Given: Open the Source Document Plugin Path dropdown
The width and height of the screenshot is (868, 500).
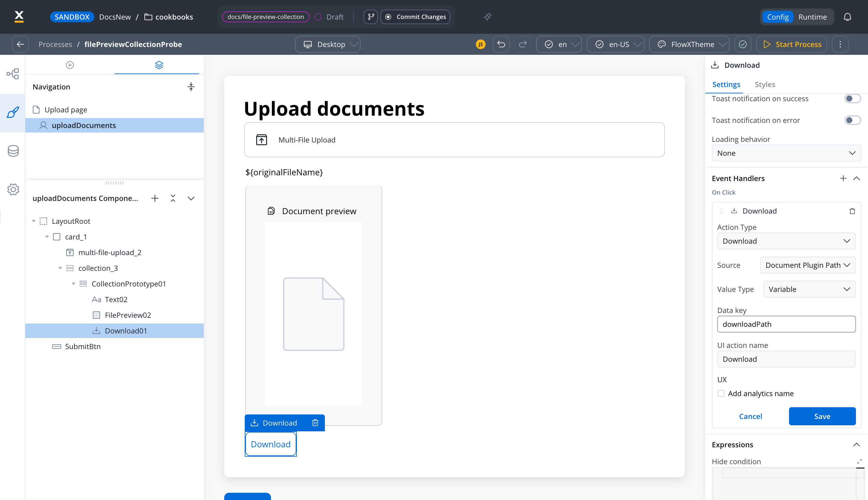Looking at the screenshot, I should point(807,265).
